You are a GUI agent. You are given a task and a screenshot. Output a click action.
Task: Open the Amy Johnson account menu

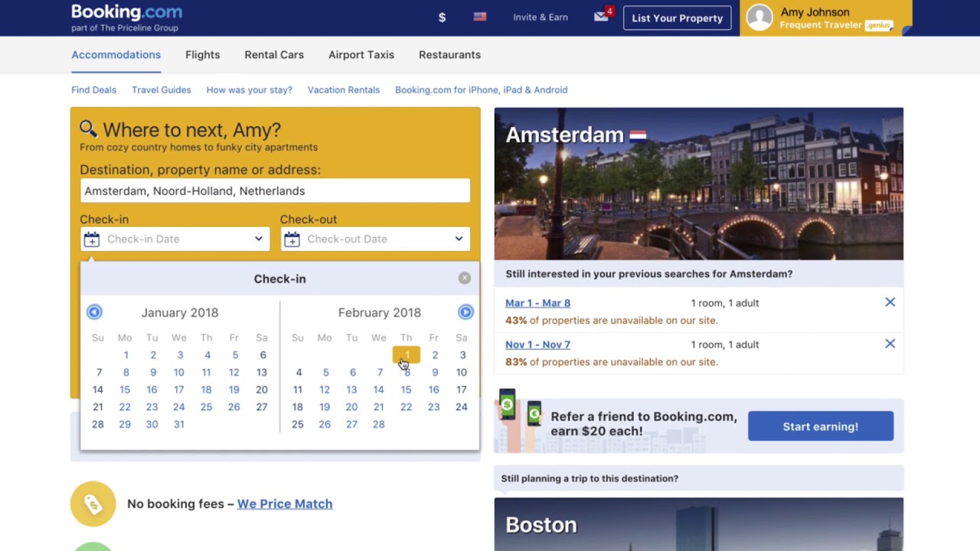(x=826, y=18)
